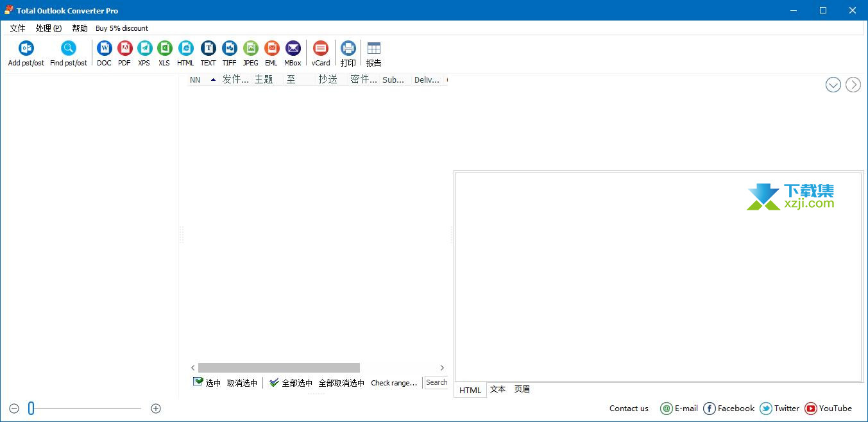868x422 pixels.
Task: Click the 全部选中 check all button
Action: [291, 383]
